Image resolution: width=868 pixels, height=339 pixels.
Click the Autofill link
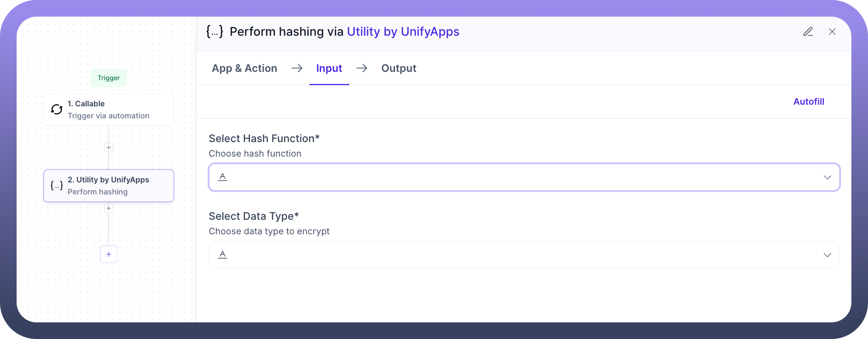point(808,102)
